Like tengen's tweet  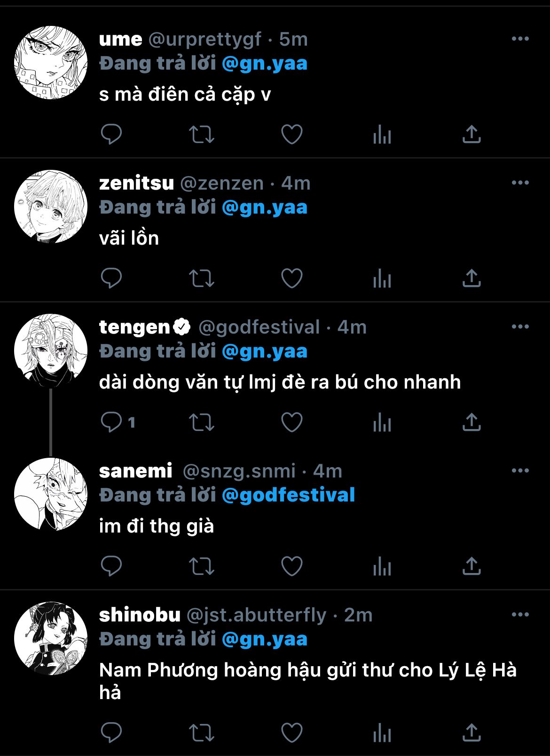click(x=292, y=422)
